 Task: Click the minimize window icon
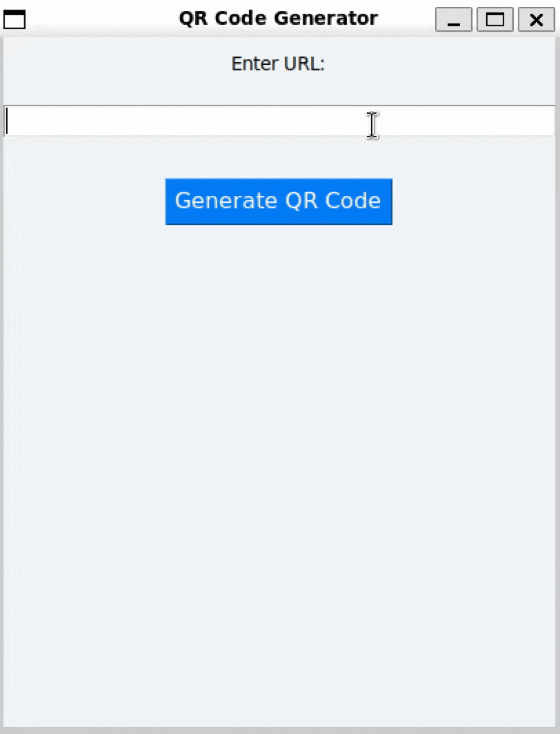tap(453, 19)
